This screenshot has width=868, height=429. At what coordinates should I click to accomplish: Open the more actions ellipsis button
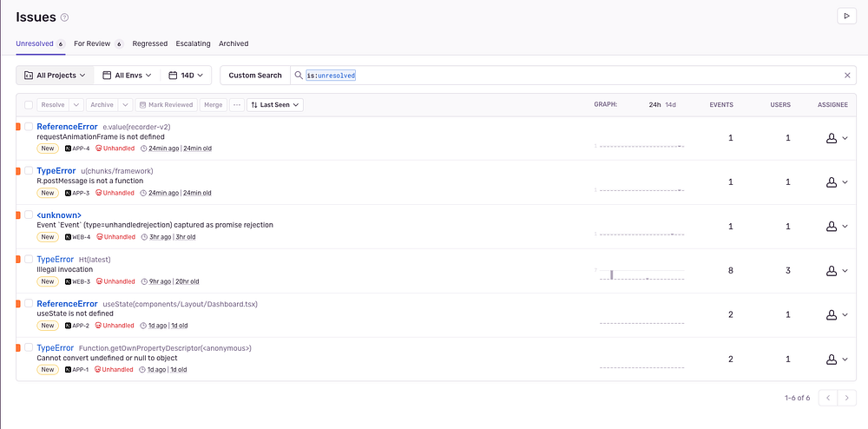(237, 105)
